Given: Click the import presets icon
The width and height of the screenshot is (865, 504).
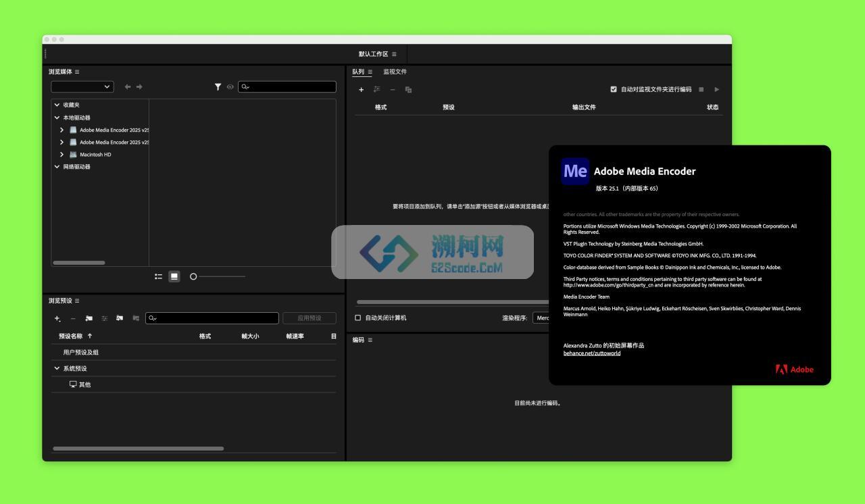Looking at the screenshot, I should coord(120,318).
